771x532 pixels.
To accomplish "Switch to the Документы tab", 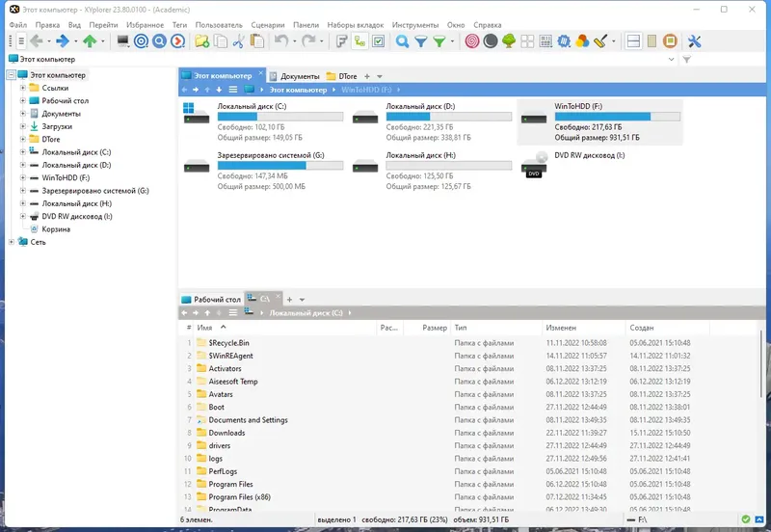I will tap(295, 76).
